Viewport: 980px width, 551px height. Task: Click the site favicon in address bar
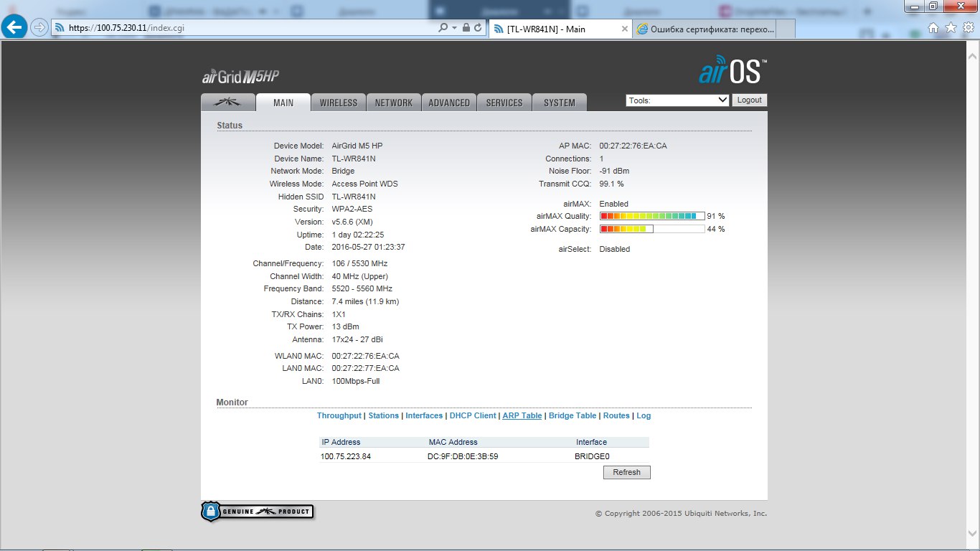(60, 28)
